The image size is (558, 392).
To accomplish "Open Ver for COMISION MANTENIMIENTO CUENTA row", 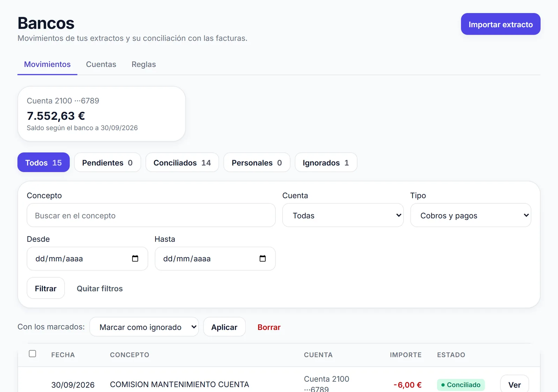I will (514, 384).
